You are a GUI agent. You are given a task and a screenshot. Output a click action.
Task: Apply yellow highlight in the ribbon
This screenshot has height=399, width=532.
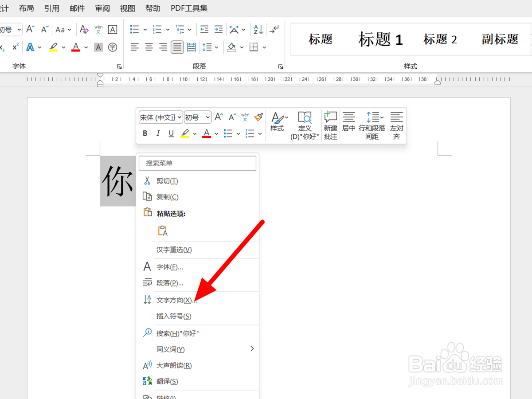53,47
